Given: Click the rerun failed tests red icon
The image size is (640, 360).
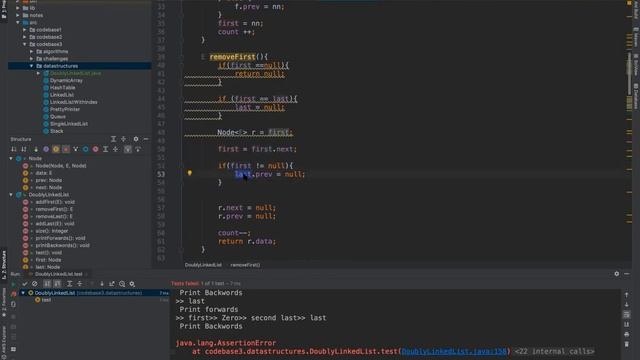Looking at the screenshot, I should 13,294.
